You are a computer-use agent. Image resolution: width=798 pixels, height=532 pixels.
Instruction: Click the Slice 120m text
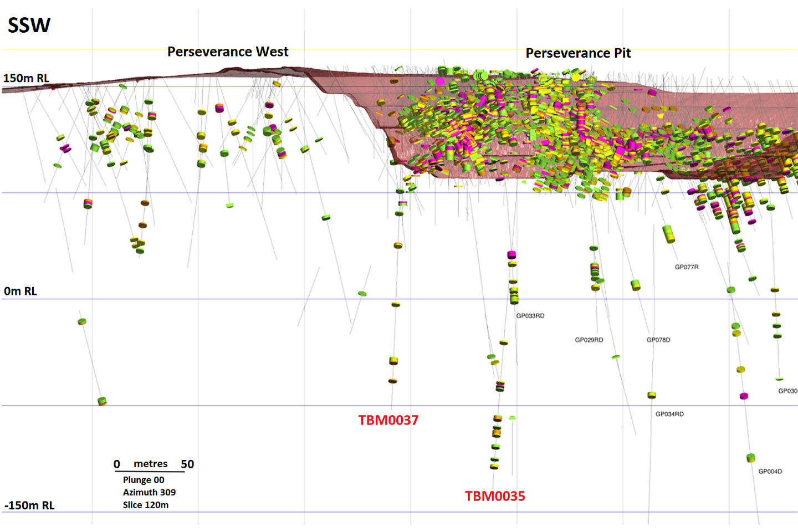coord(145,505)
